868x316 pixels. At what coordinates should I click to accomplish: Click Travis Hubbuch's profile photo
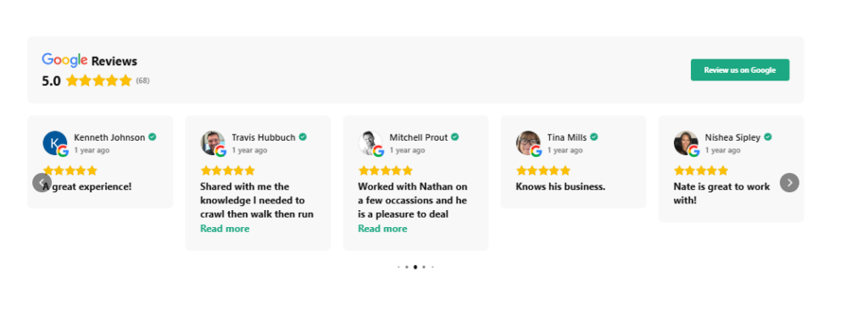[x=213, y=143]
